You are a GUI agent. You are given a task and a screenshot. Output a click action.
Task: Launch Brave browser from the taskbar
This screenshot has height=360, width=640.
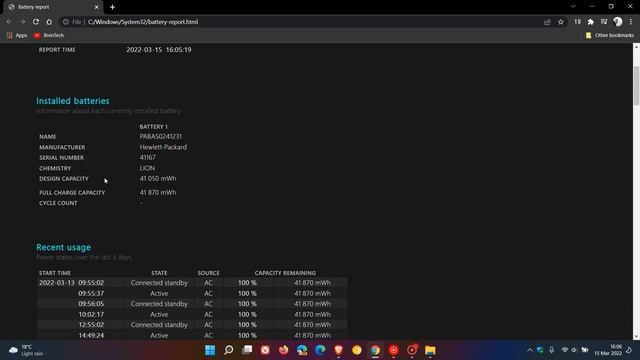tap(338, 350)
